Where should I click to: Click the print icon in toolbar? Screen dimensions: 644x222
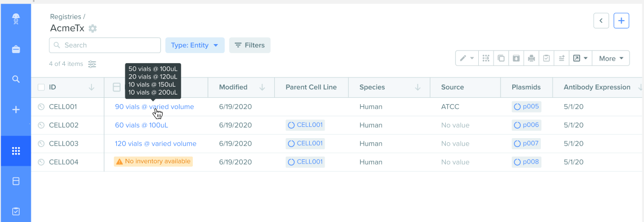(531, 58)
